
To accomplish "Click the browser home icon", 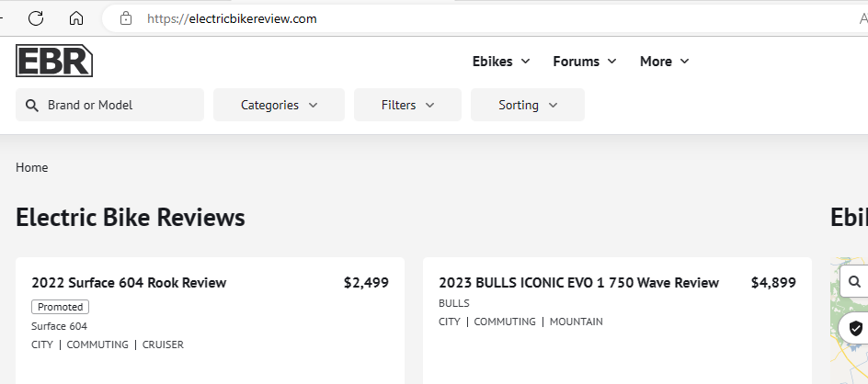I will point(76,18).
